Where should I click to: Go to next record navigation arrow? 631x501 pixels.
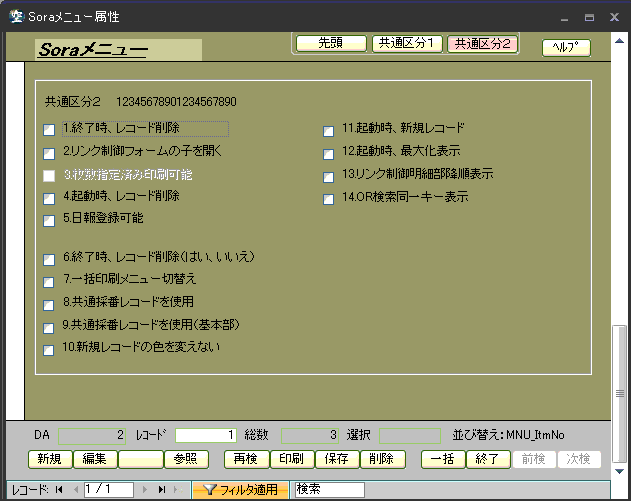[x=145, y=490]
